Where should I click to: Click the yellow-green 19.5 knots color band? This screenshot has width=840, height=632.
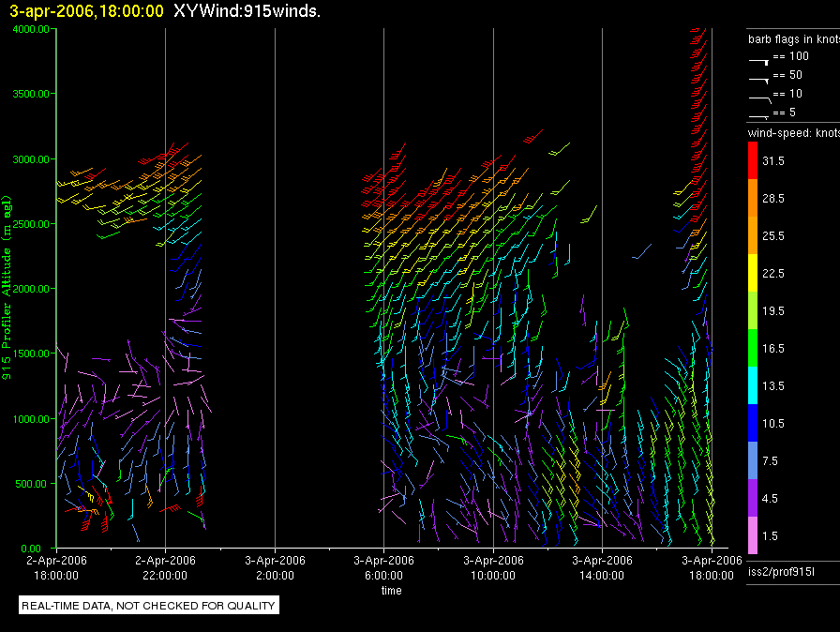753,310
